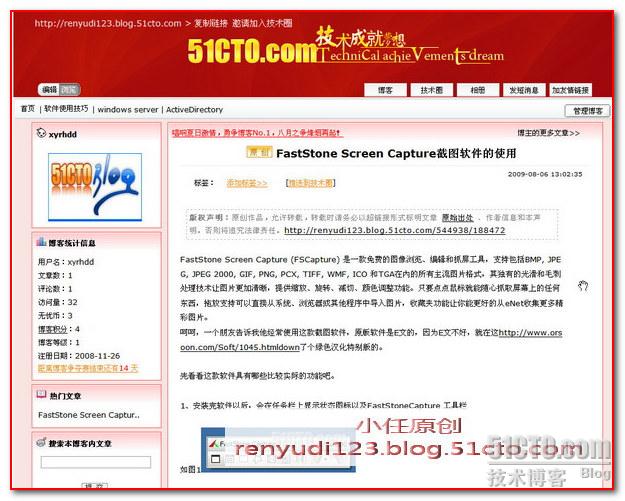Open the orsoon.com download link
This screenshot has height=501, width=625.
(371, 340)
